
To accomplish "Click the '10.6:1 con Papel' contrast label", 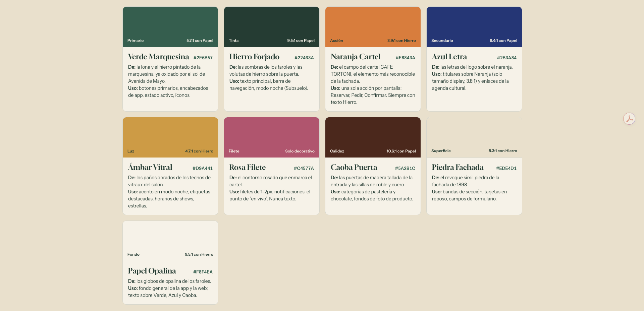I will point(401,151).
